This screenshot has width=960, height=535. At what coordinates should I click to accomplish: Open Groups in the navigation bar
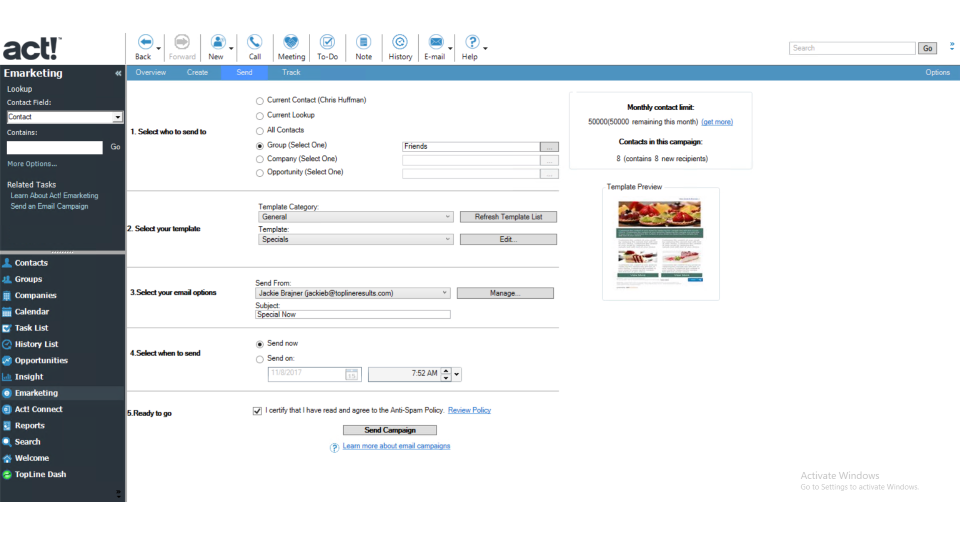28,279
